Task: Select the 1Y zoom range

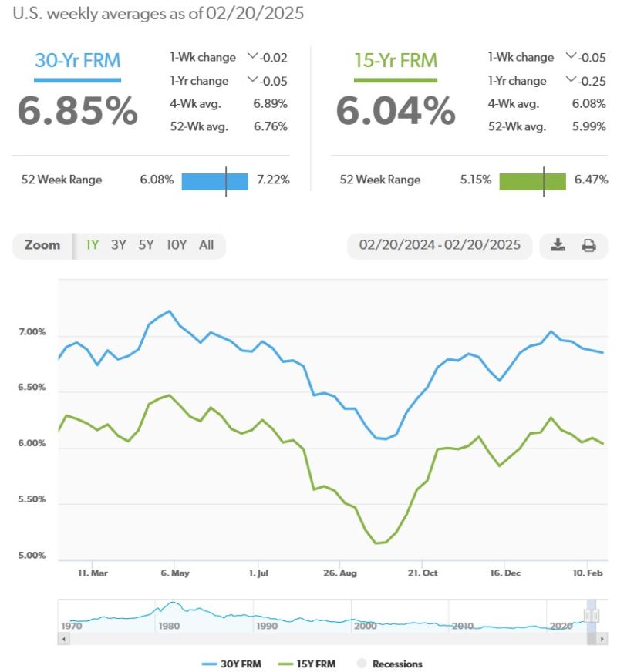Action: 92,245
